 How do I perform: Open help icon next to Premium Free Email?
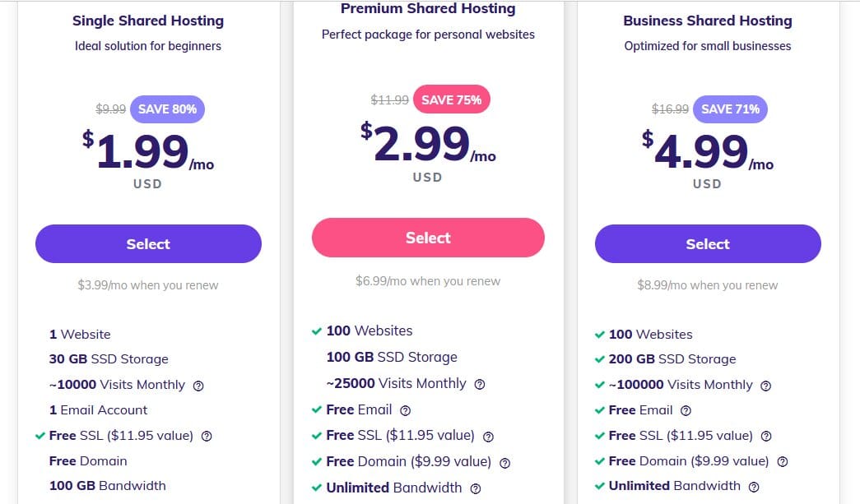(406, 410)
